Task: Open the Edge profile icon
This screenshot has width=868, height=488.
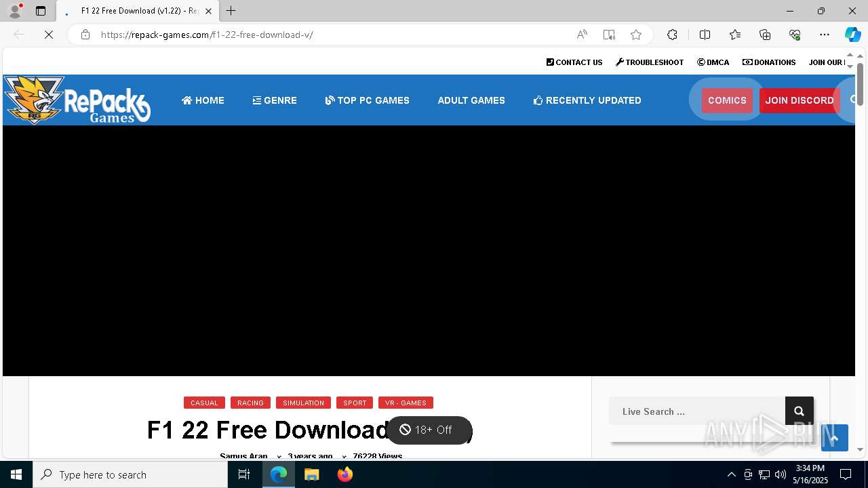Action: [x=15, y=11]
